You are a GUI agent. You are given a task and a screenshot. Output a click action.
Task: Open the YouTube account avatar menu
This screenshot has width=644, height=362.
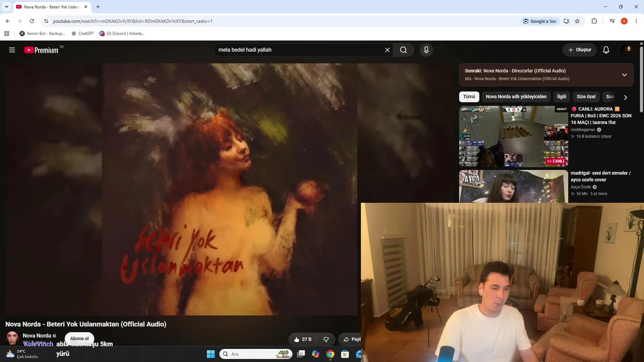tap(626, 50)
